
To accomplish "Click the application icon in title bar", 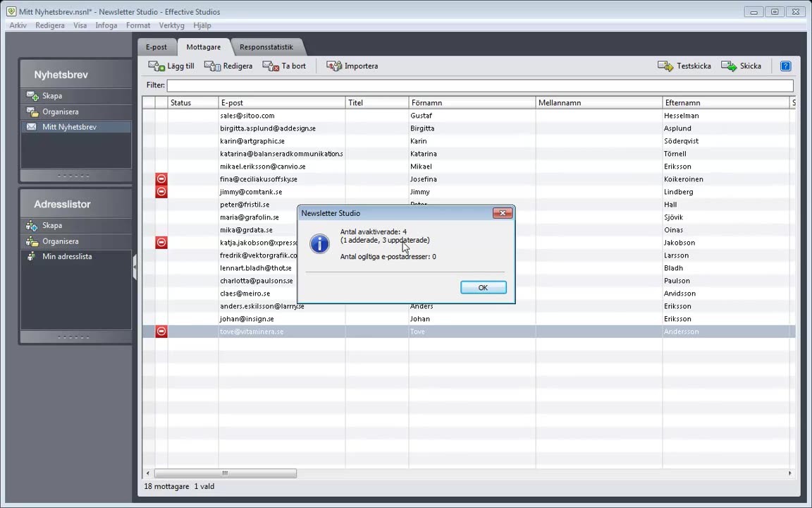I will tap(11, 11).
